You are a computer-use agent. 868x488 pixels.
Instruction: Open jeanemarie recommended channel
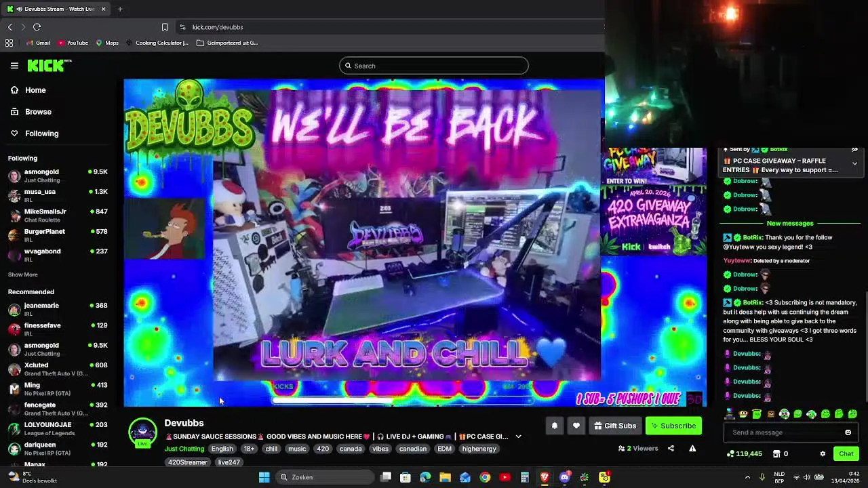58,309
